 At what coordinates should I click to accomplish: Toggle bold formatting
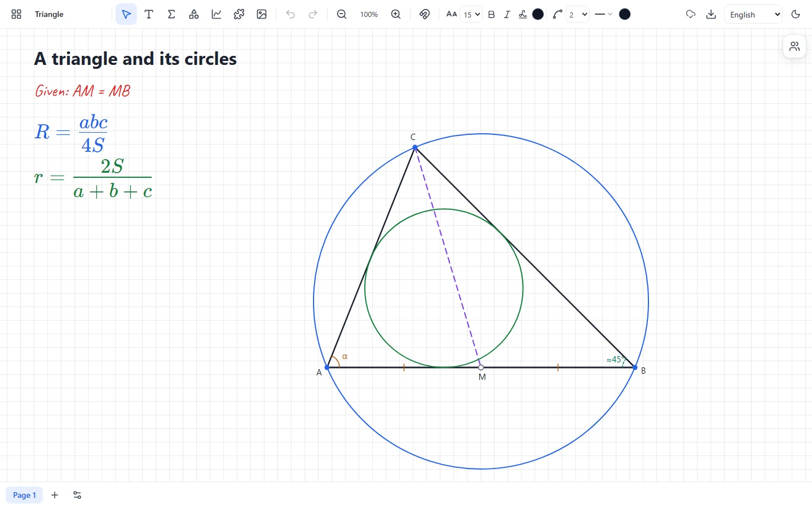point(492,14)
